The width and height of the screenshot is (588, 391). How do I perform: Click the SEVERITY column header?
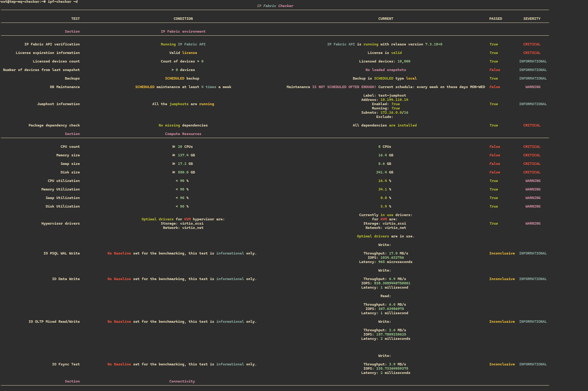point(532,19)
